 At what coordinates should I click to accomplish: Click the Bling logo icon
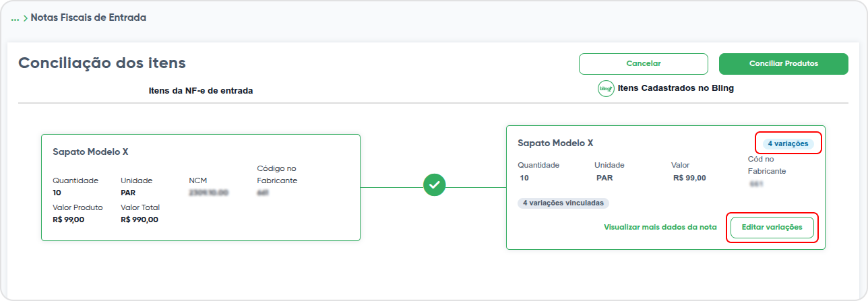(x=606, y=89)
